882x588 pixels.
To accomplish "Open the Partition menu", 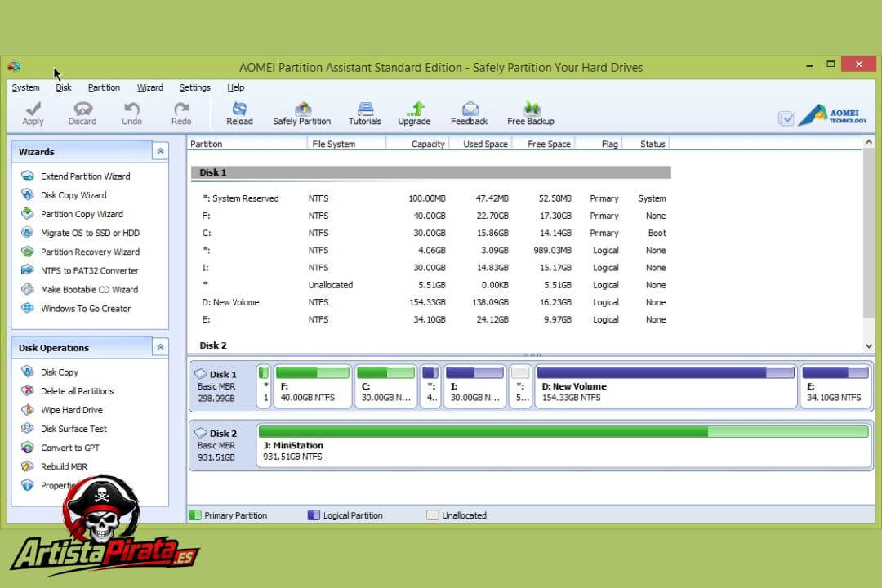I will click(x=104, y=87).
